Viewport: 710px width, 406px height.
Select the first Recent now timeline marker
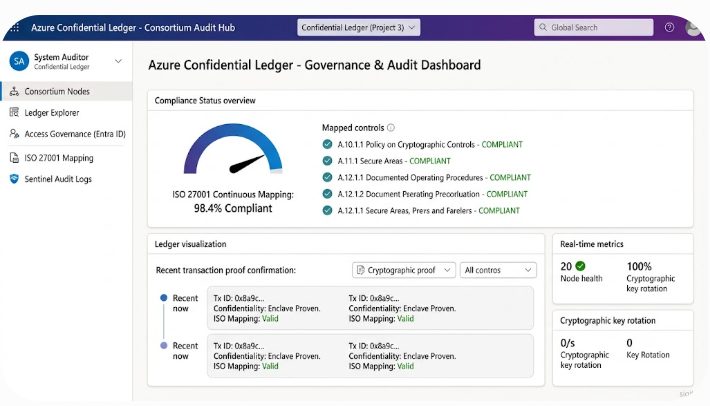pyautogui.click(x=163, y=298)
